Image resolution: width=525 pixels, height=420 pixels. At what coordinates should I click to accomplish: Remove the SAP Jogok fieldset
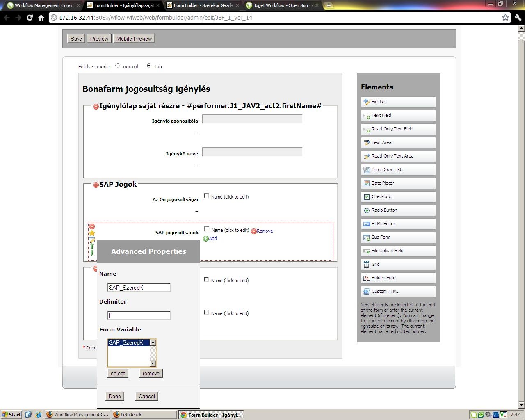click(96, 185)
